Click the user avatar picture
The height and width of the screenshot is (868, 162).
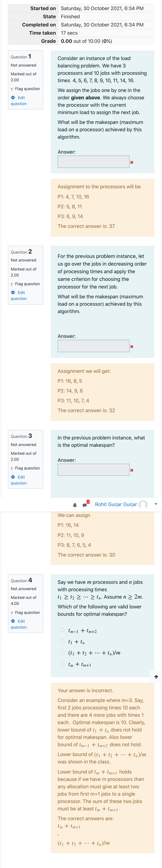(x=143, y=504)
